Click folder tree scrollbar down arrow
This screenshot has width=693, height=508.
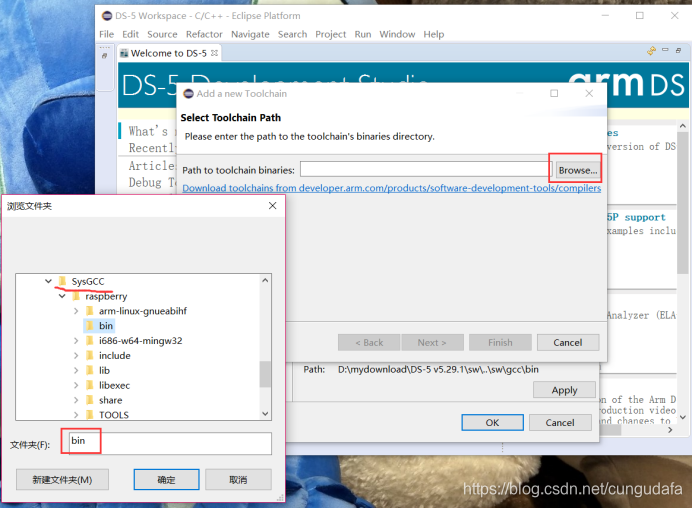(265, 414)
